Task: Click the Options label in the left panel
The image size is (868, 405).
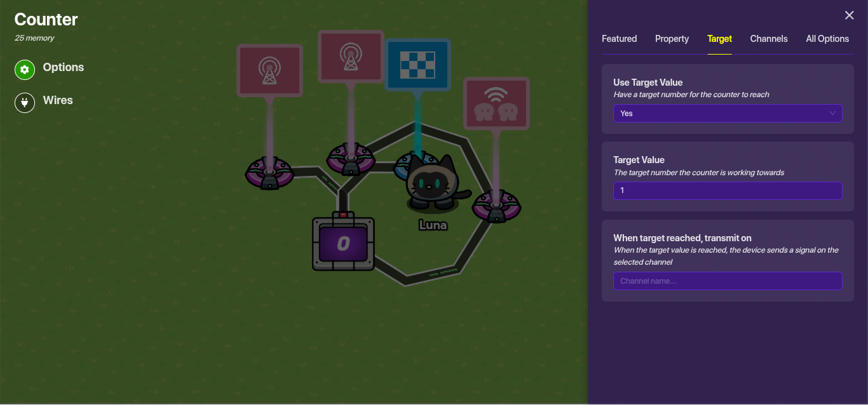Action: coord(63,67)
